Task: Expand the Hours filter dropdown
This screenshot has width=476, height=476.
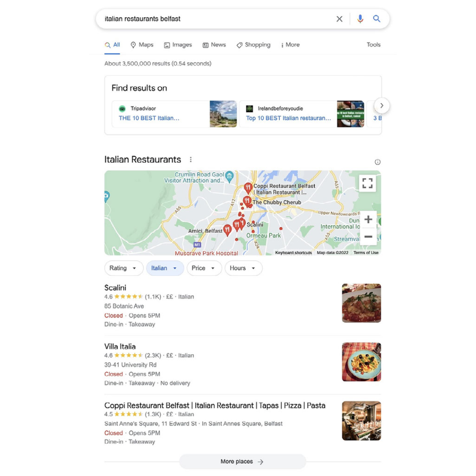Action: (243, 268)
